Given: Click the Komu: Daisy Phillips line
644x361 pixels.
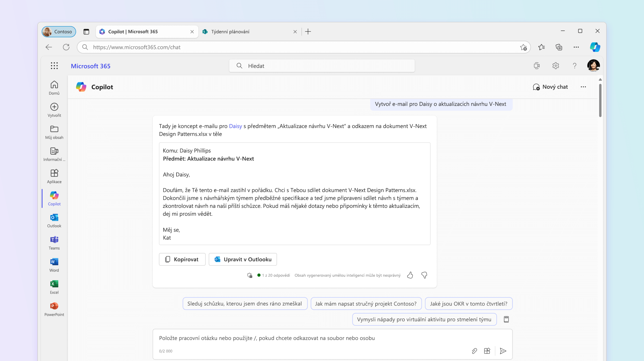Looking at the screenshot, I should [187, 151].
